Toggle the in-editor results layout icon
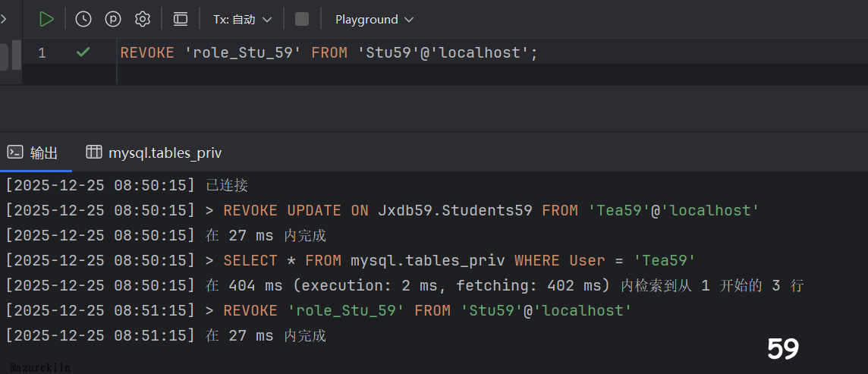Image resolution: width=868 pixels, height=374 pixels. point(181,19)
